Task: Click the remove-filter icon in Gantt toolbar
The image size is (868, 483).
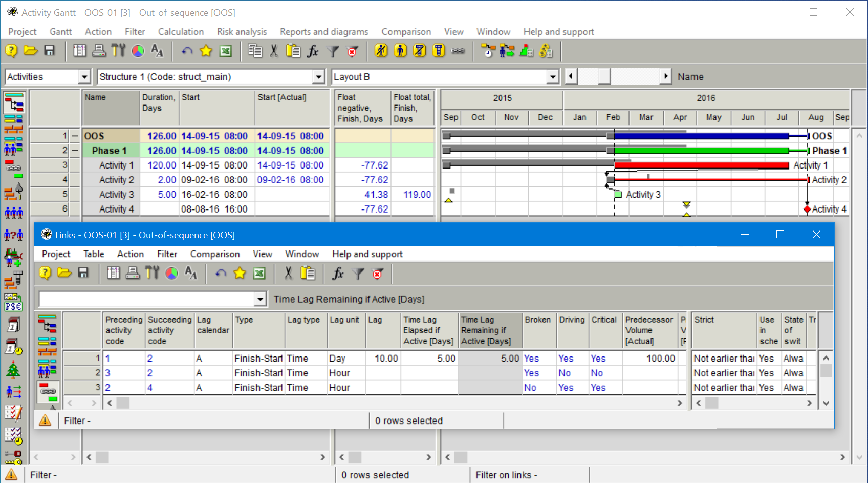Action: coord(352,51)
